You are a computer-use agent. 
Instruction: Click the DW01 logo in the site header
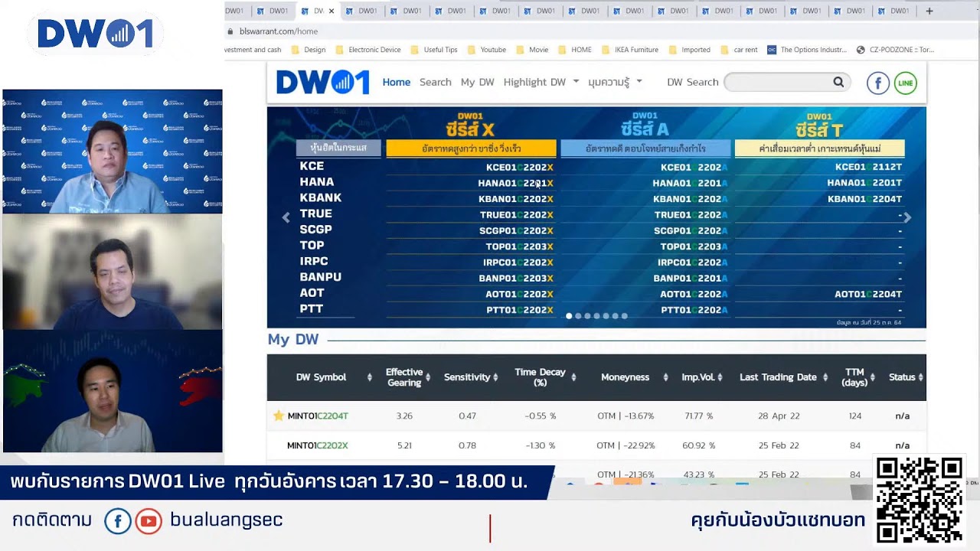[x=322, y=82]
